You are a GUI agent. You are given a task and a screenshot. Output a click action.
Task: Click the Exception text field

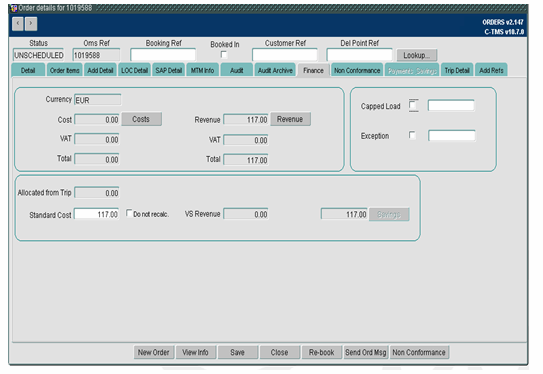coord(452,135)
